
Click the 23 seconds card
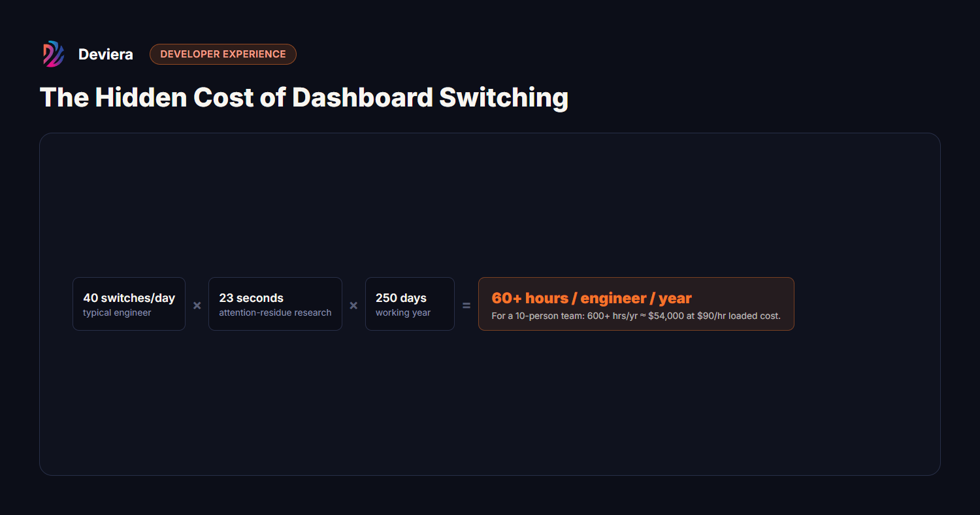275,304
